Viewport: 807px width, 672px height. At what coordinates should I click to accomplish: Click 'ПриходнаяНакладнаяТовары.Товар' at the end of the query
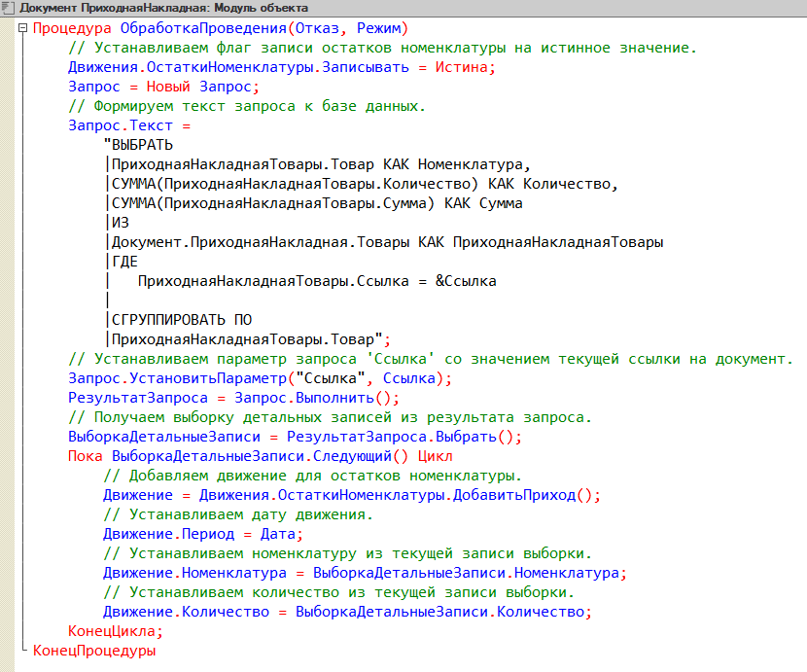[243, 339]
